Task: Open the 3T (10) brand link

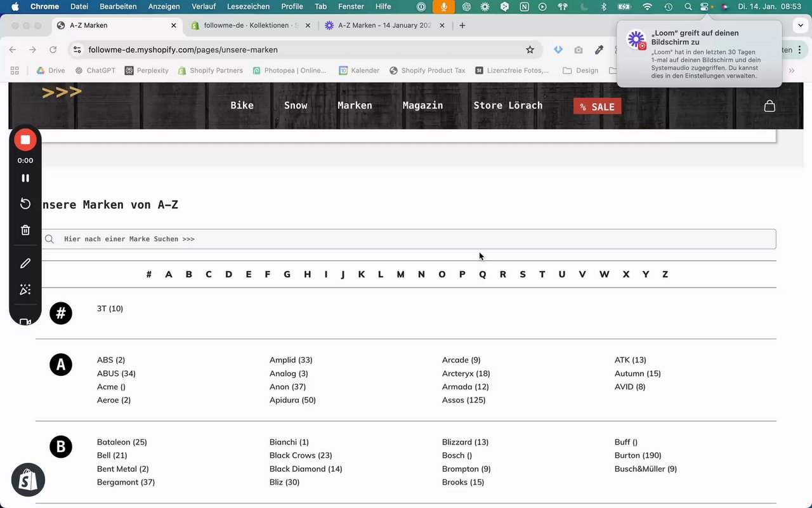Action: pyautogui.click(x=110, y=309)
